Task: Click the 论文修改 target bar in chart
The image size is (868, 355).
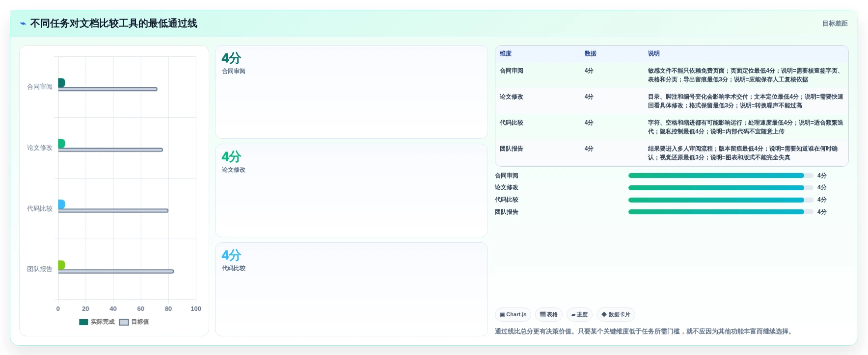Action: click(110, 150)
